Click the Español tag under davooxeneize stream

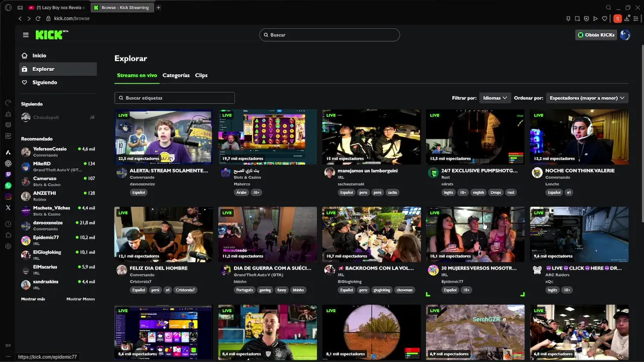click(138, 193)
